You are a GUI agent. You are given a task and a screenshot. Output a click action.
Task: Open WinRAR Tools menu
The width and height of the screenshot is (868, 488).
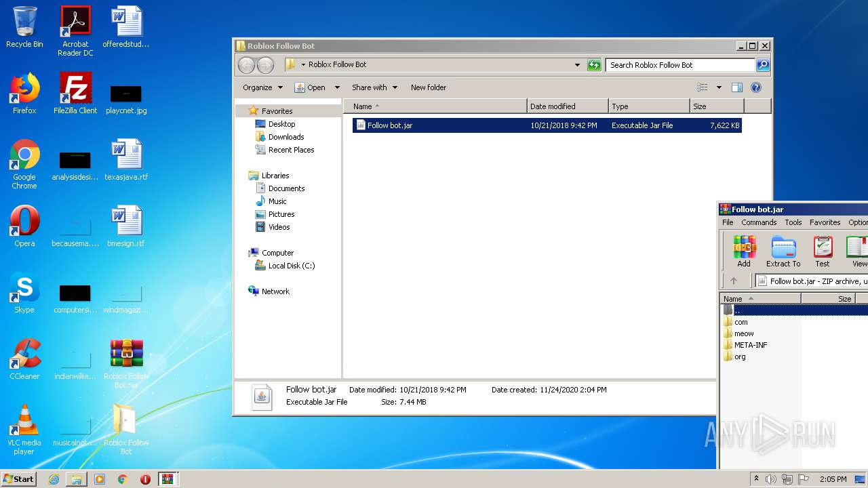click(793, 222)
